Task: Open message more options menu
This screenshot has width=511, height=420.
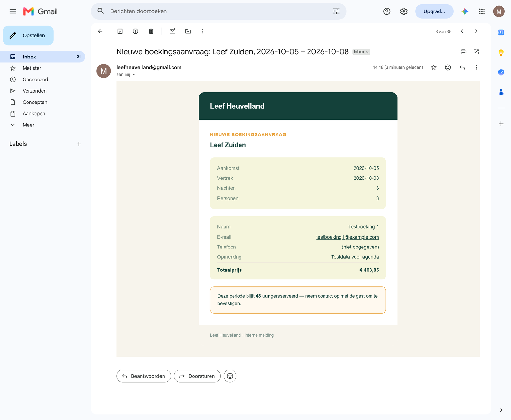Action: (x=476, y=67)
